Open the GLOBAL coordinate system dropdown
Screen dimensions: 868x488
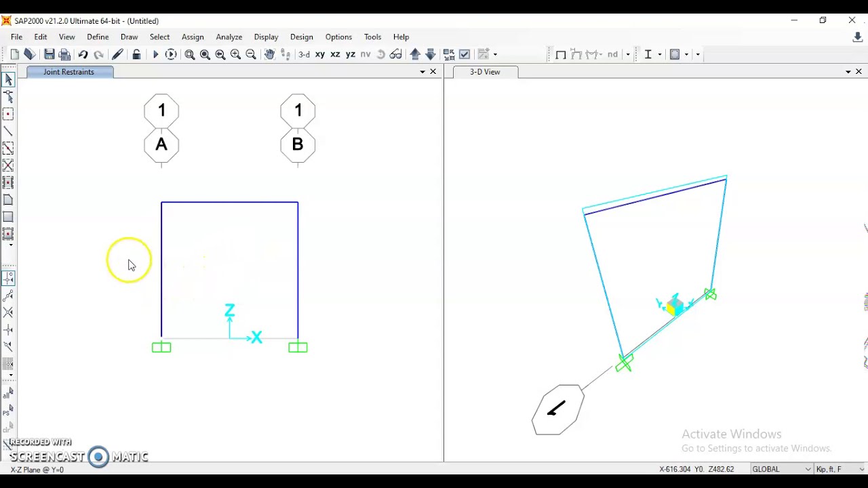pos(781,469)
